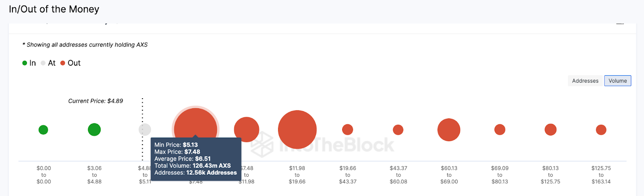The image size is (644, 196).
Task: Click the red bubble for $43.37 to $60.08
Action: tap(398, 130)
